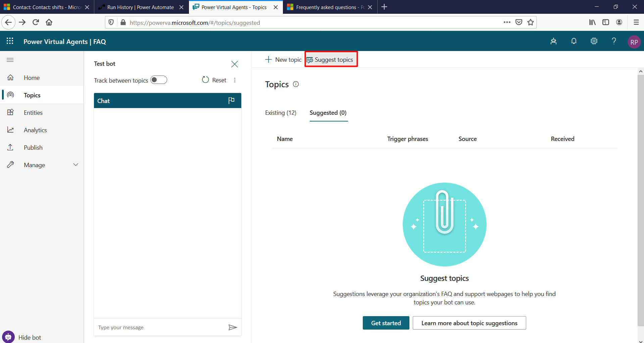Close the Run History browser tab

click(x=182, y=7)
